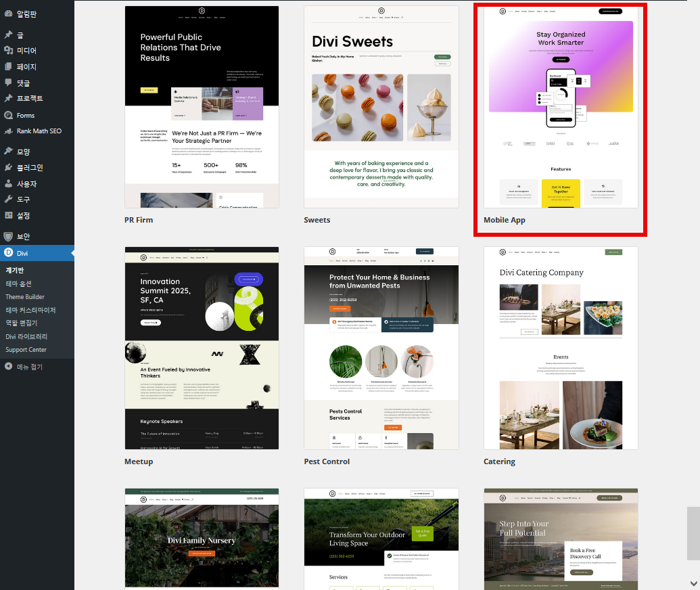Select the Sweets layout thumbnail

[381, 107]
